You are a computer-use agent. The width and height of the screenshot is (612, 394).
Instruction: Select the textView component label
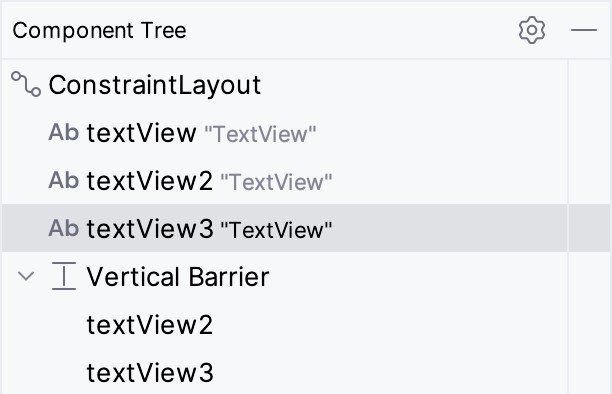pyautogui.click(x=141, y=133)
